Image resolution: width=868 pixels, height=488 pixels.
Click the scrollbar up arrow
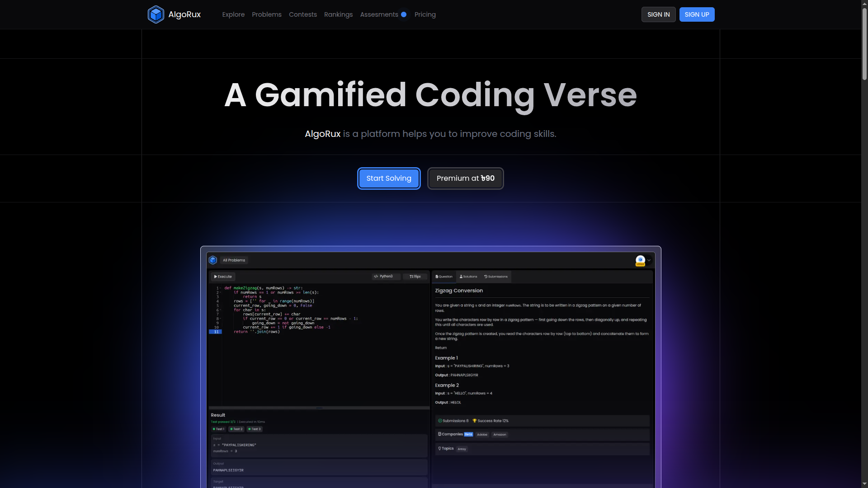[864, 3]
